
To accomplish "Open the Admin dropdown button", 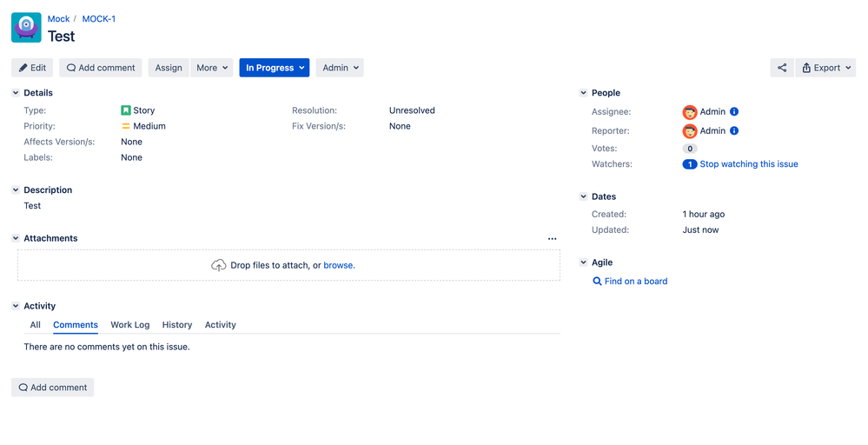I will [x=340, y=68].
